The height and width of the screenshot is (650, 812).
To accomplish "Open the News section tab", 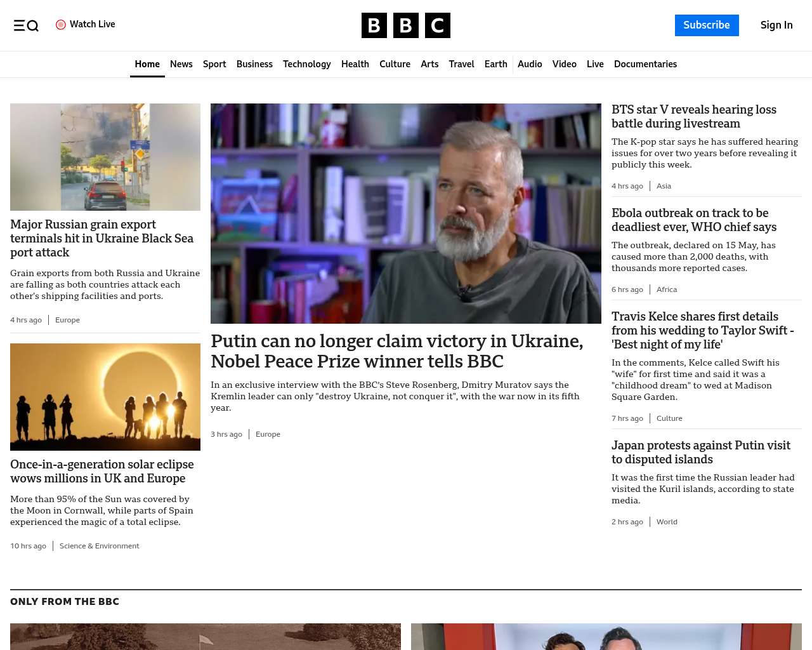I will (x=181, y=64).
